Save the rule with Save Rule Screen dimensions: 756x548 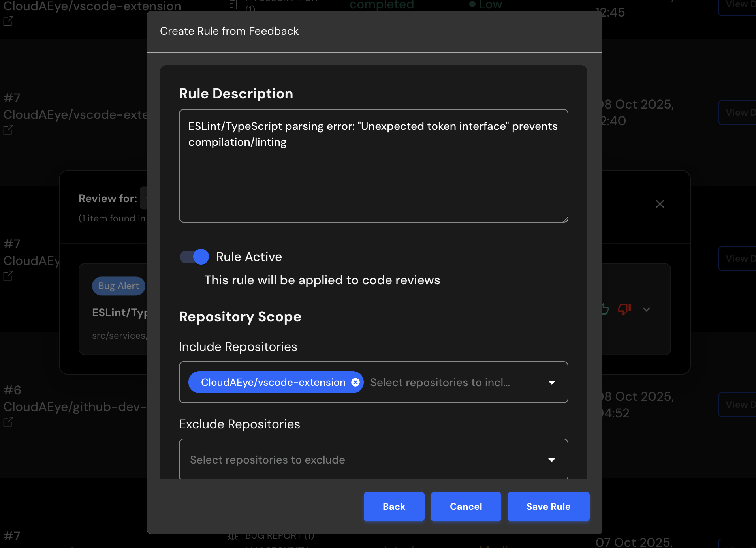tap(548, 507)
